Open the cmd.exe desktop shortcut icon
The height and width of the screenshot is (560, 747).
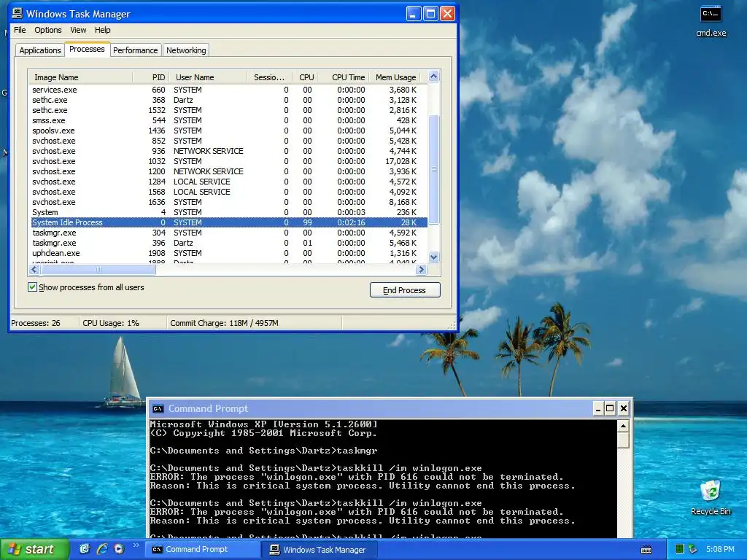coord(711,21)
